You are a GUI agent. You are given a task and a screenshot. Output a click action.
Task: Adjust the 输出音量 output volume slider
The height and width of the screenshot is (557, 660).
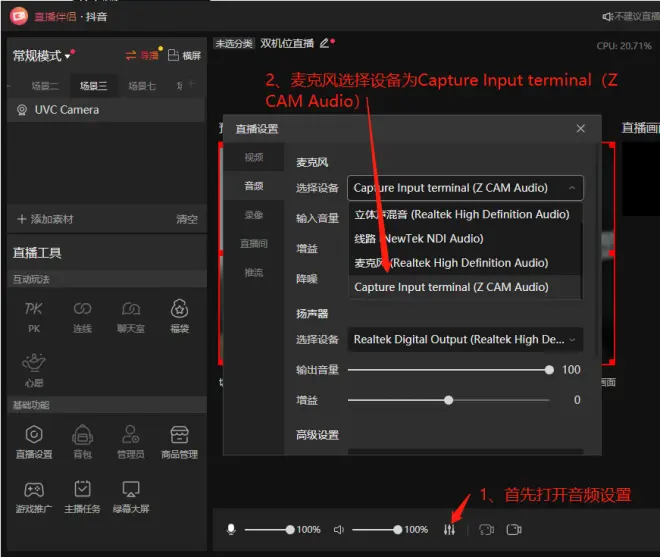449,370
